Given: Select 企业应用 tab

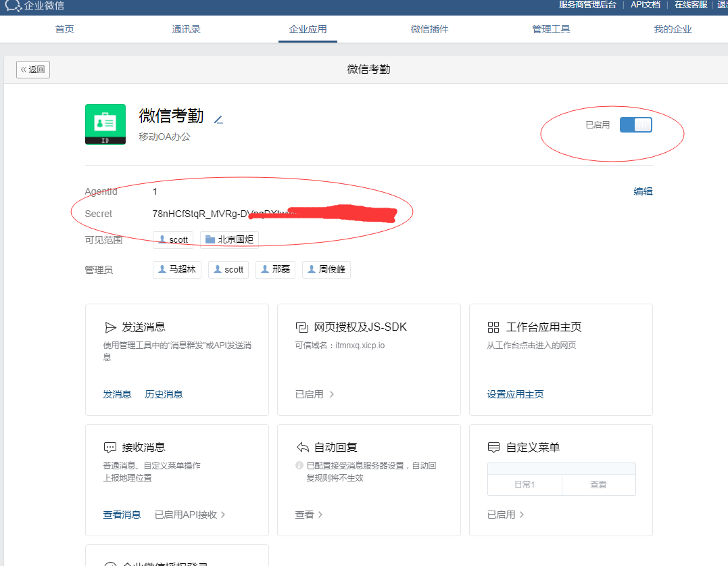Looking at the screenshot, I should [x=308, y=29].
